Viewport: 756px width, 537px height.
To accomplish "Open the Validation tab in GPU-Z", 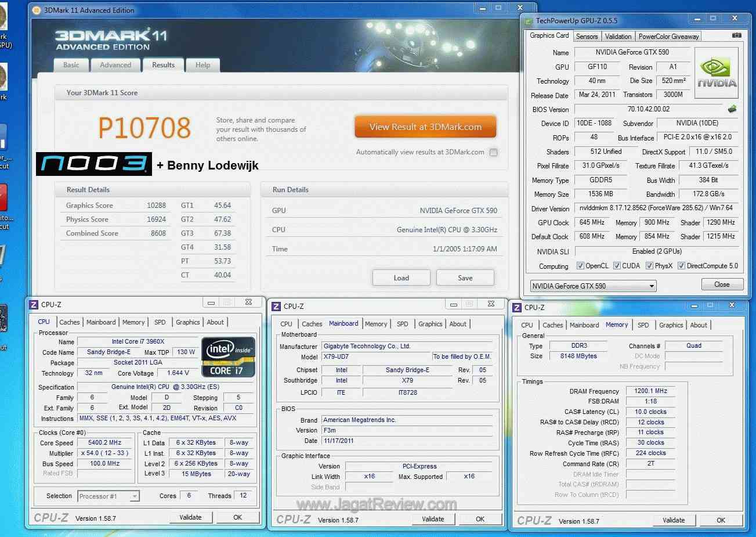I will click(x=618, y=36).
